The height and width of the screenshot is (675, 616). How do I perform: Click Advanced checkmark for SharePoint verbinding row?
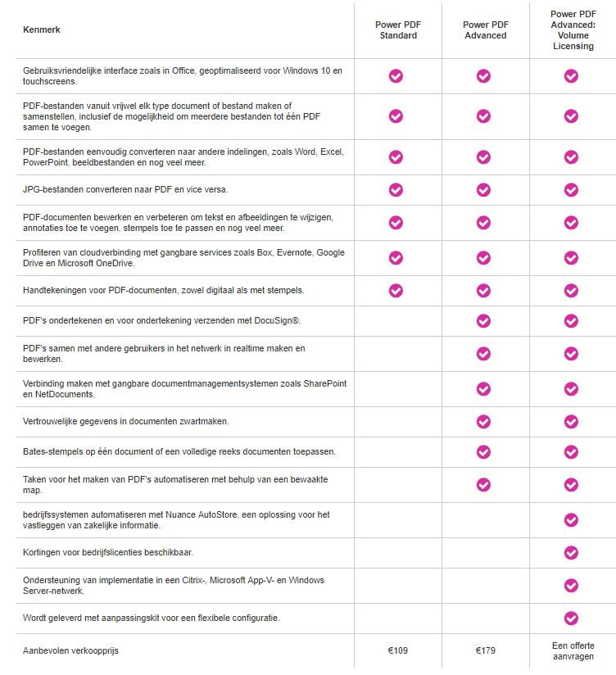tap(483, 388)
